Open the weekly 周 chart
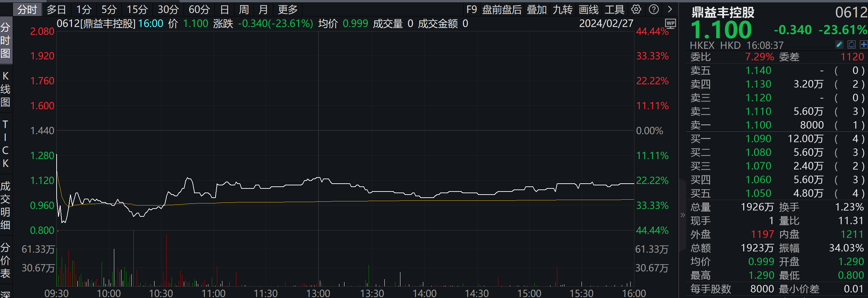This screenshot has width=868, height=298. click(244, 10)
